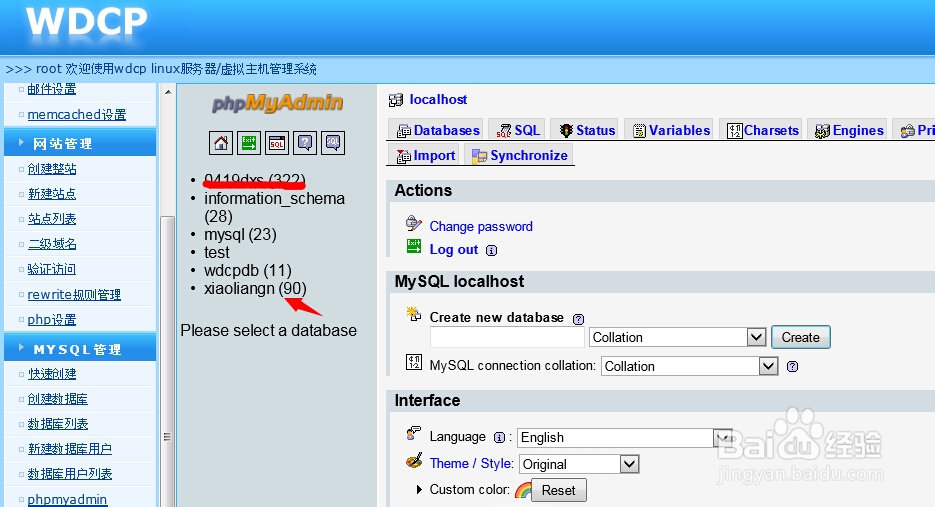The image size is (935, 507).
Task: Open the Charsets tab
Action: click(762, 130)
